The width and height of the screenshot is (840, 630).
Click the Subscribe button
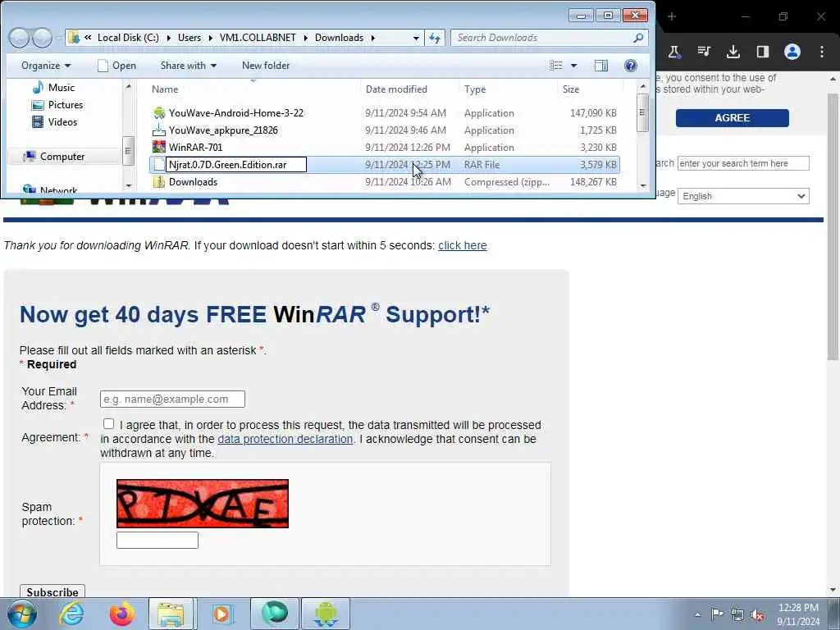[x=52, y=592]
